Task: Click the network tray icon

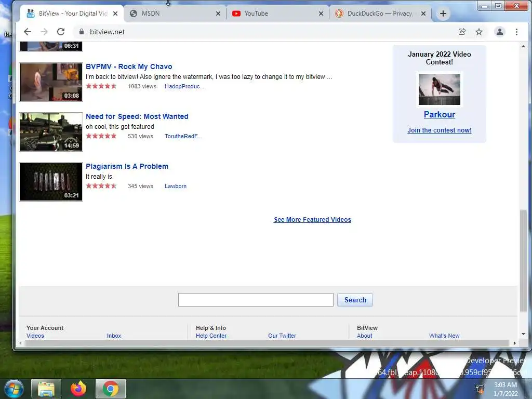Action: coord(480,389)
